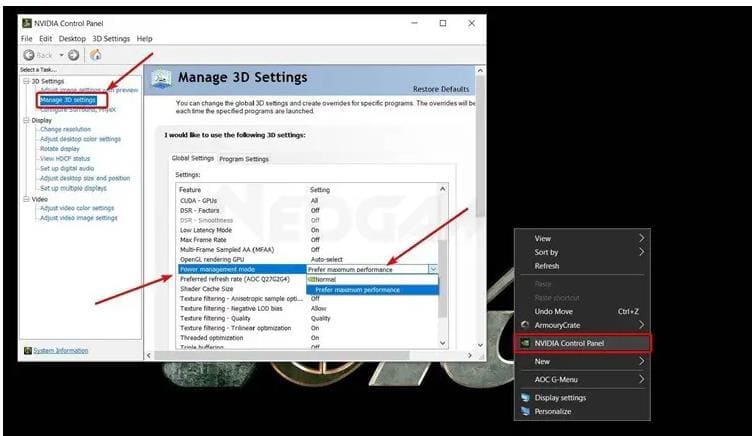Click the Restore Defaults button
Image resolution: width=752 pixels, height=436 pixels.
440,89
